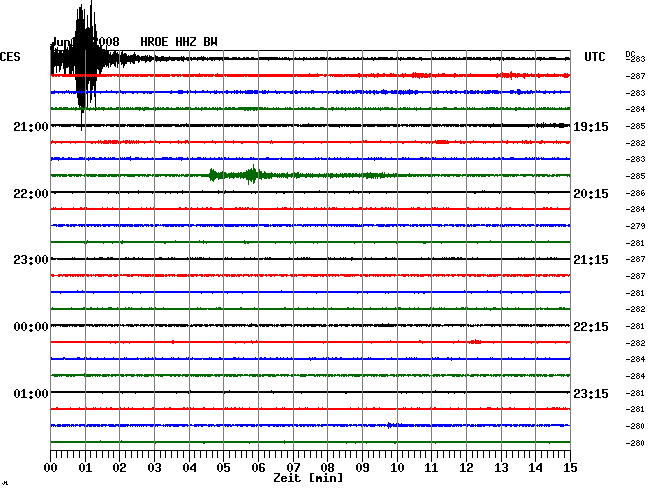Click minute tick label 07
Screen dimensions: 650x494
click(293, 468)
